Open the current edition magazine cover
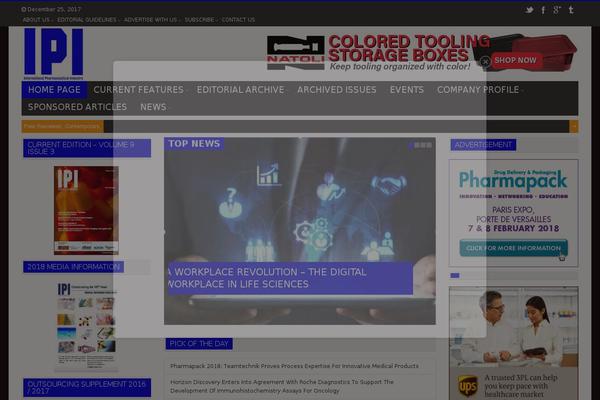Screen dimensions: 600x400 (x=86, y=210)
